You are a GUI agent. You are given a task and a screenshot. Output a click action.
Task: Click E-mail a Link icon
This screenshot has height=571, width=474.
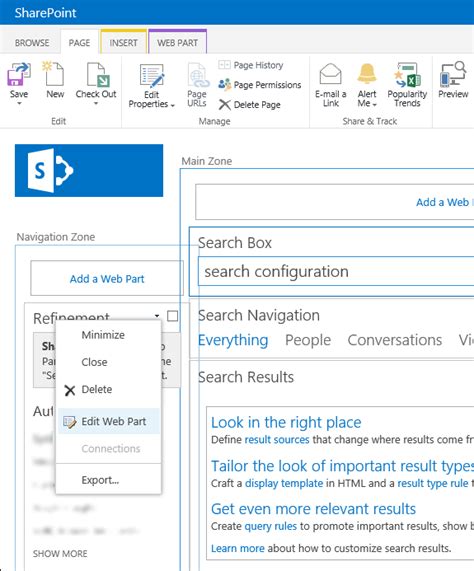click(x=331, y=74)
